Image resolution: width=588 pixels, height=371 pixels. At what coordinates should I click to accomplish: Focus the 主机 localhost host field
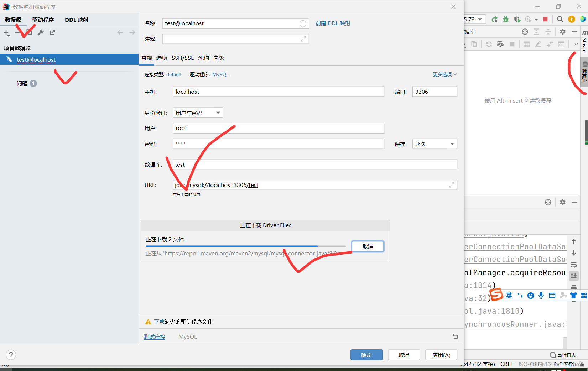[279, 92]
